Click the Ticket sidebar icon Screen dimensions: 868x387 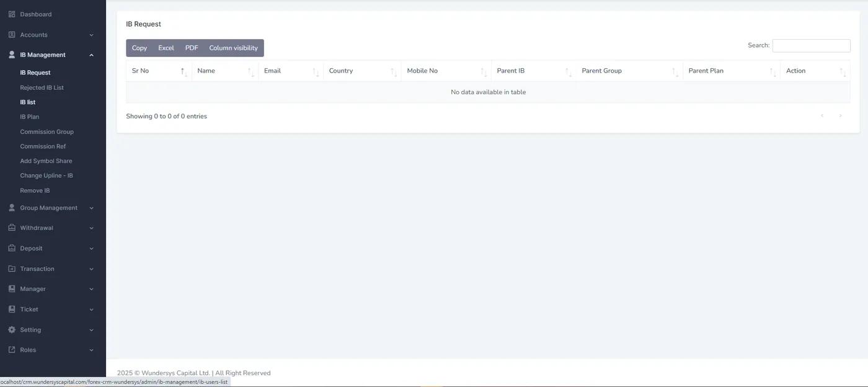pos(12,309)
